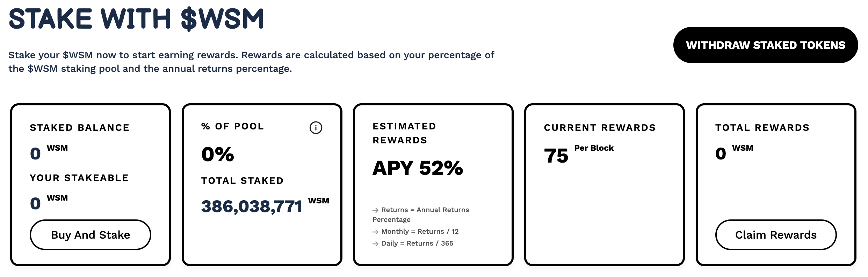868x277 pixels.
Task: Select the STAKE WITH $WSM heading
Action: click(x=136, y=18)
